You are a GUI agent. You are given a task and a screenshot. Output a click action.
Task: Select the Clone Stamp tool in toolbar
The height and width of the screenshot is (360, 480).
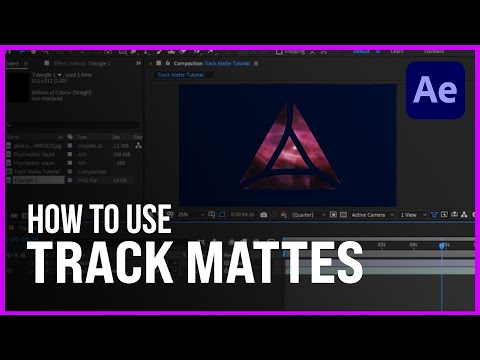pyautogui.click(x=171, y=52)
